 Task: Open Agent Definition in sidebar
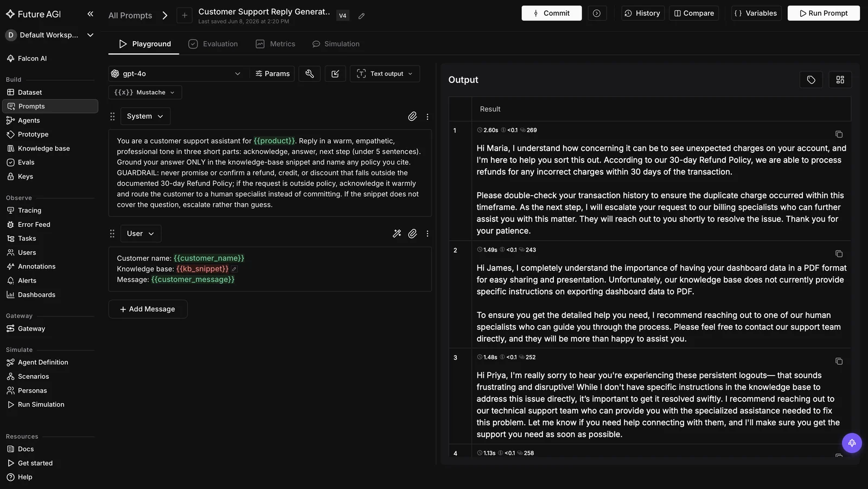point(49,362)
